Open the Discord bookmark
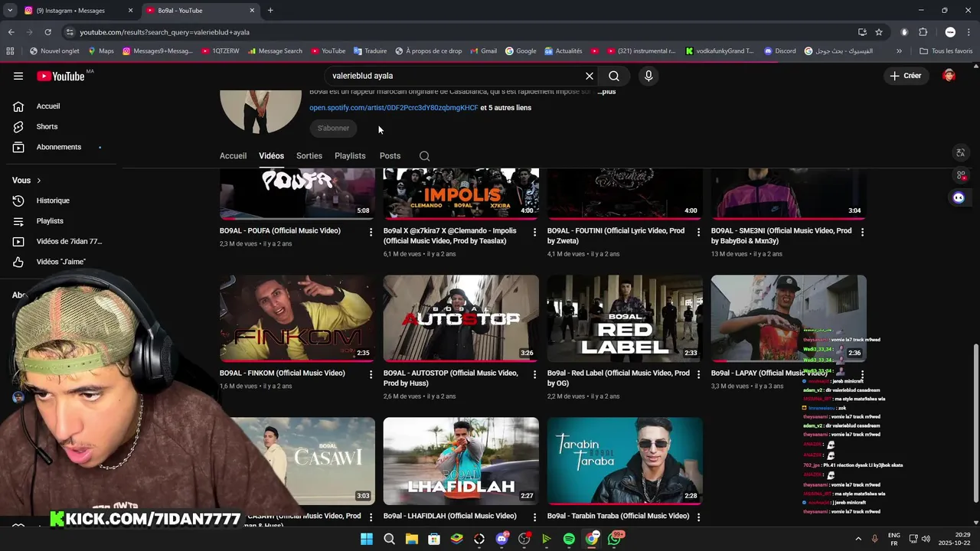The image size is (980, 551). click(780, 51)
